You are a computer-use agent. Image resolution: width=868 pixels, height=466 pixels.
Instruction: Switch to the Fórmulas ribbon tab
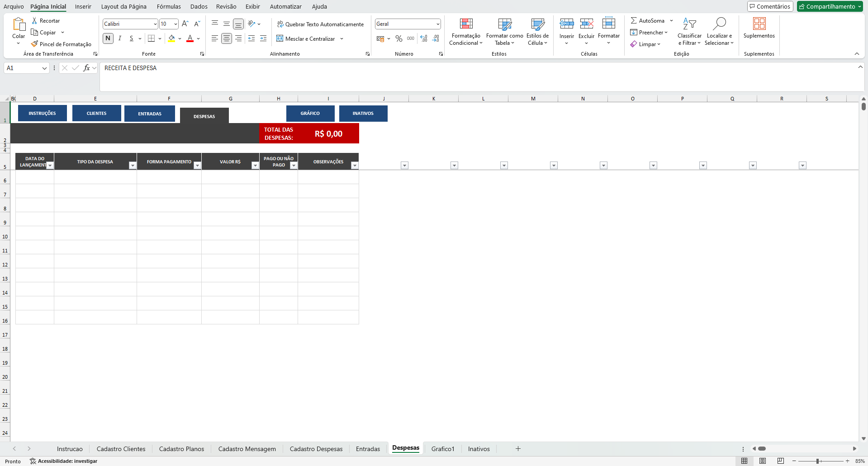tap(168, 6)
